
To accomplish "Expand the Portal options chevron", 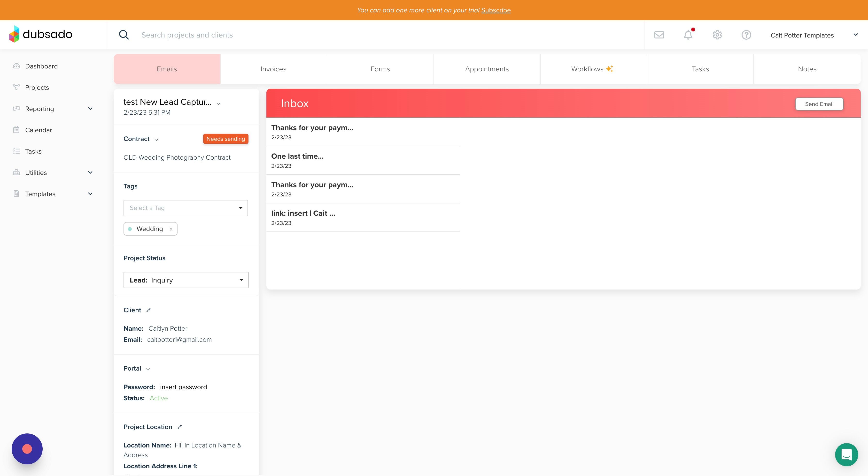I will pos(147,369).
